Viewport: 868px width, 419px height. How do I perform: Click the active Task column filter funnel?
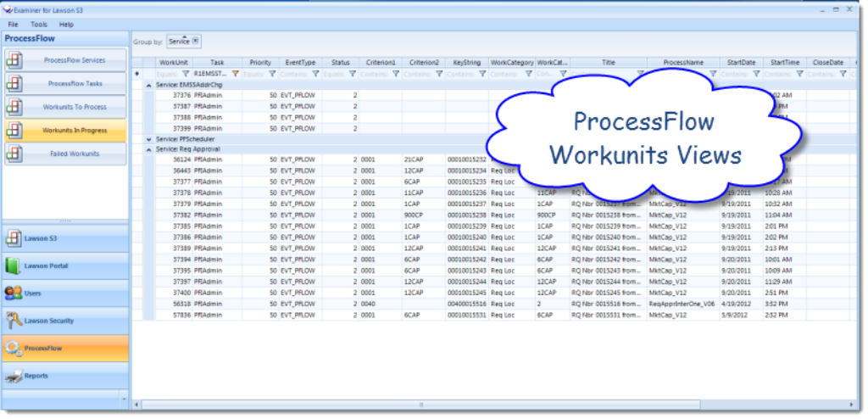point(235,73)
